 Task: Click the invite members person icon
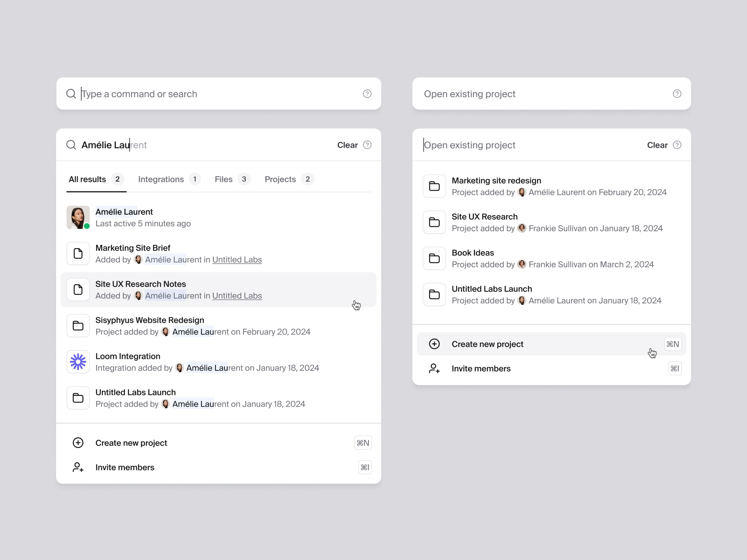(78, 467)
